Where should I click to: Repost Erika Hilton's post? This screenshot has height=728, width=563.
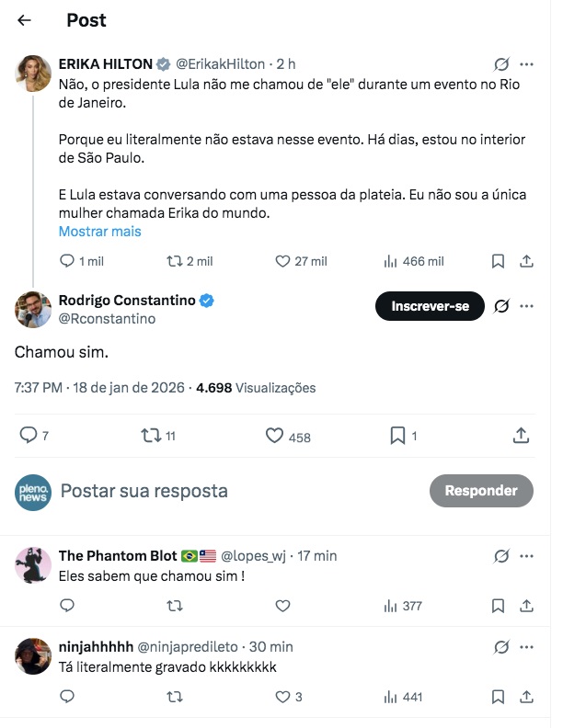click(174, 261)
